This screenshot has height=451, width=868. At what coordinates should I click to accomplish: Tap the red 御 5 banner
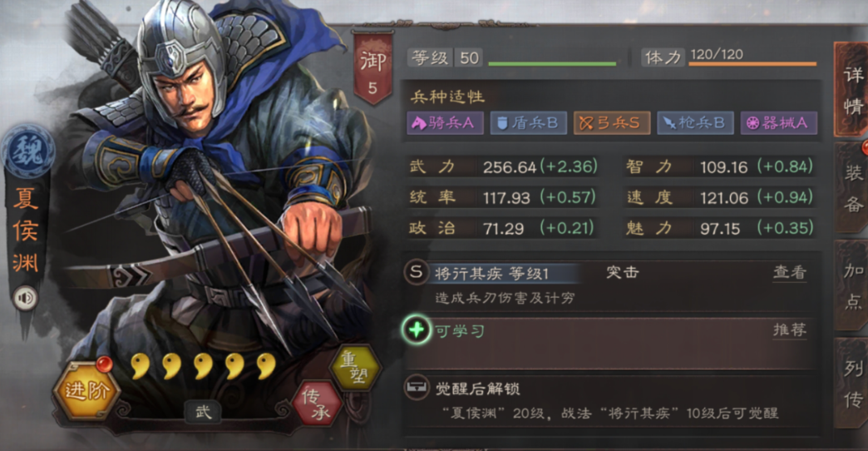373,67
